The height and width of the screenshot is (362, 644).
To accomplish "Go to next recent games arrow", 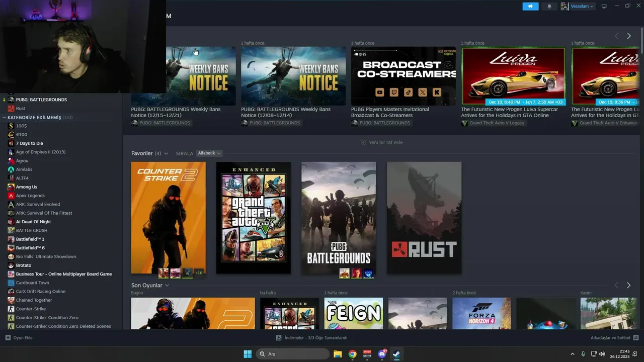I will click(x=628, y=286).
